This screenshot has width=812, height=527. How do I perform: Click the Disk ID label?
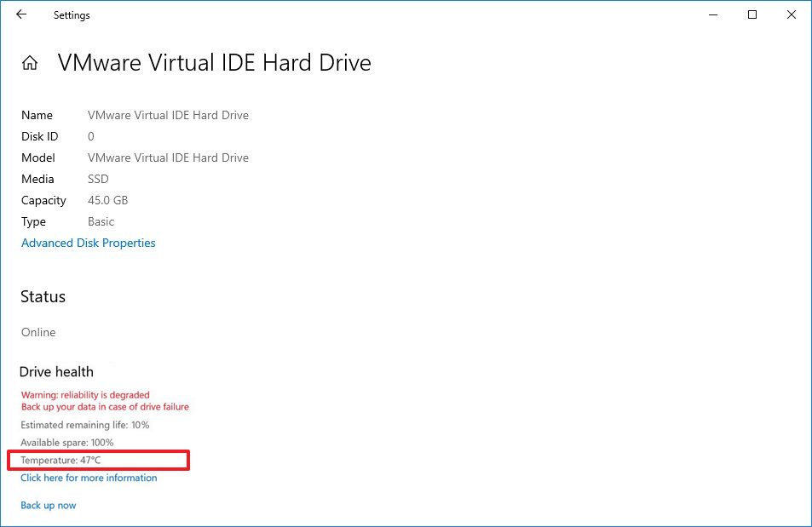(x=39, y=137)
